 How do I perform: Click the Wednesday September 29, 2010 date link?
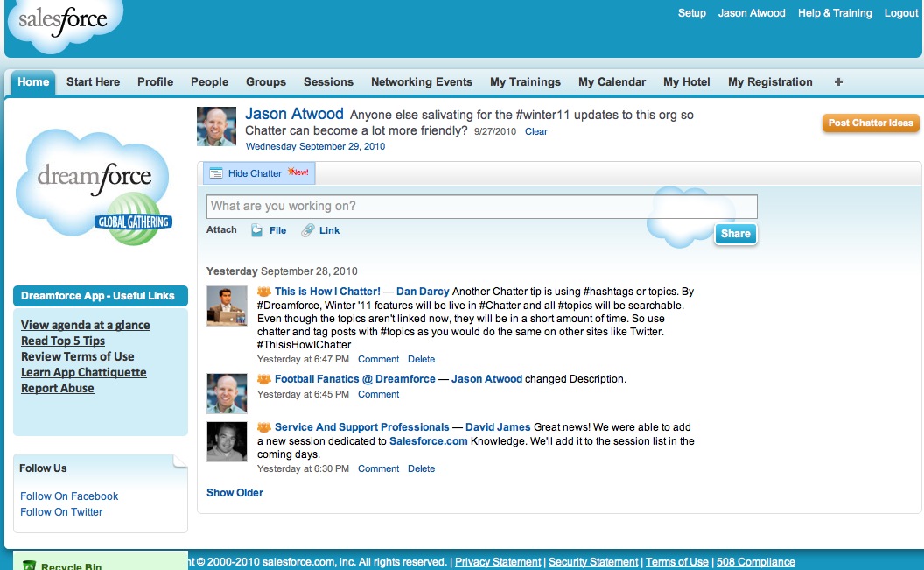click(315, 146)
